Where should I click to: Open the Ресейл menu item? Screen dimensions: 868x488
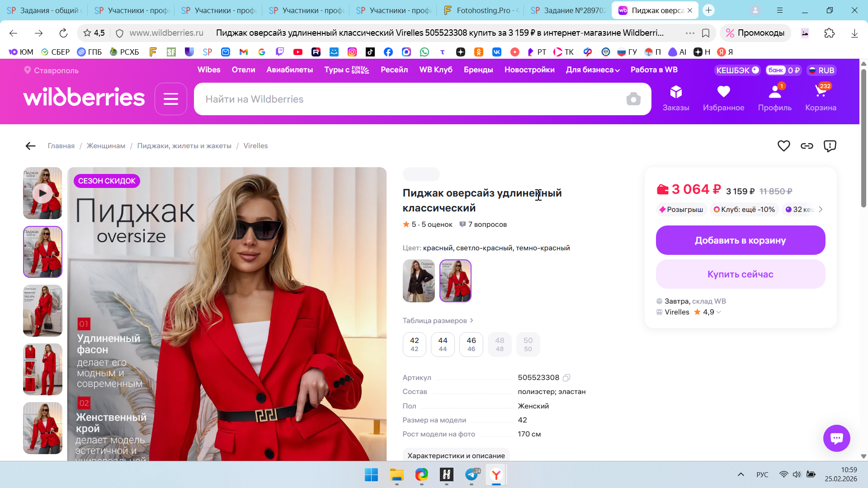[394, 70]
